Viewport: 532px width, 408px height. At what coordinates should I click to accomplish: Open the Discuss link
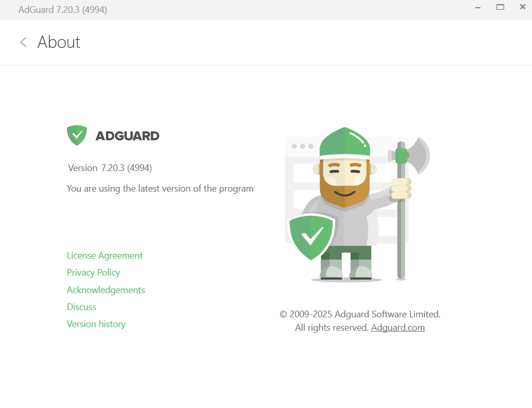pyautogui.click(x=81, y=307)
